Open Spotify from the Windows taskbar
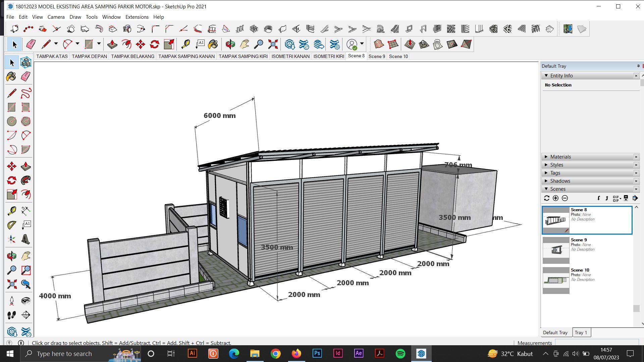Image resolution: width=644 pixels, height=362 pixels. [400, 354]
